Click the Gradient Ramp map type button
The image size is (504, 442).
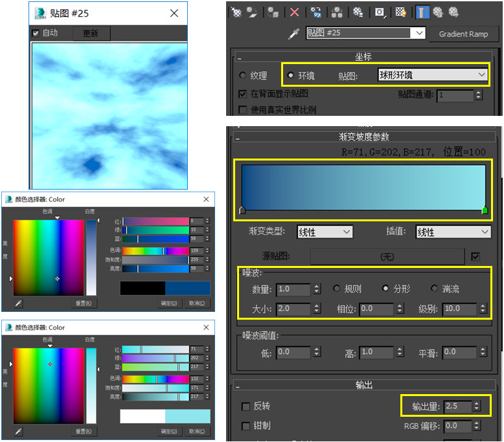click(463, 34)
